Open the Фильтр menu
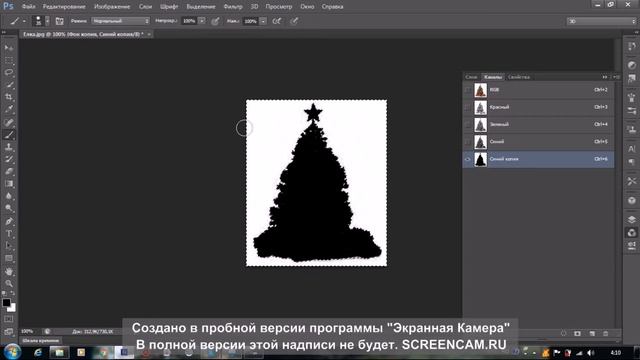Viewport: 640px width, 360px height. click(x=233, y=7)
